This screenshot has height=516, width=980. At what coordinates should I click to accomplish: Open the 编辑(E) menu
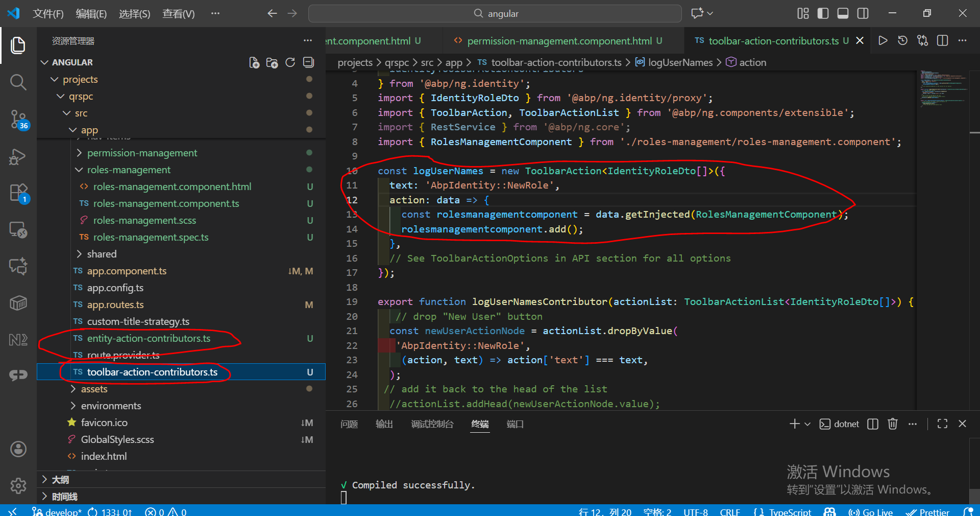coord(91,14)
